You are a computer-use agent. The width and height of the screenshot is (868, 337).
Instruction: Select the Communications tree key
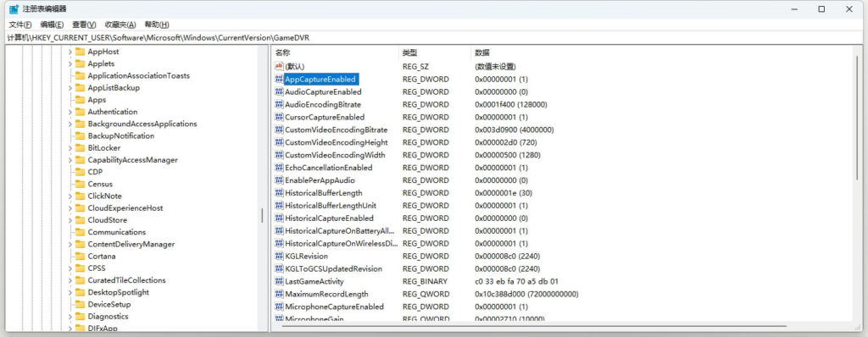[x=117, y=232]
